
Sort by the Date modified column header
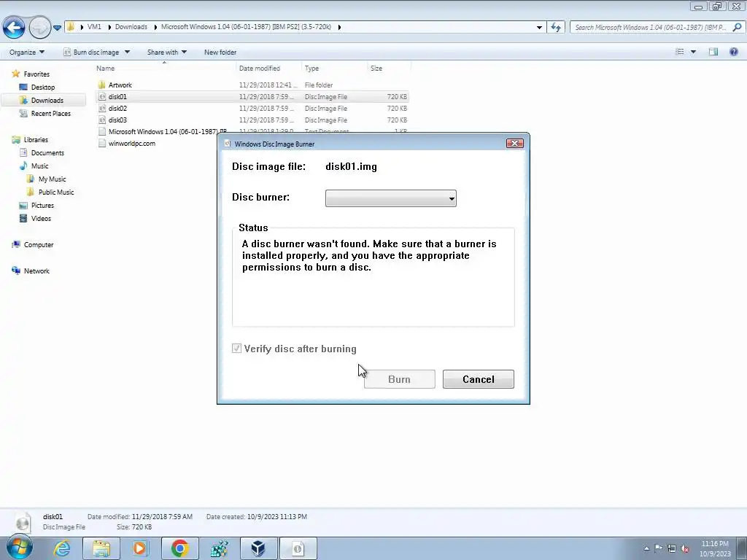(268, 68)
